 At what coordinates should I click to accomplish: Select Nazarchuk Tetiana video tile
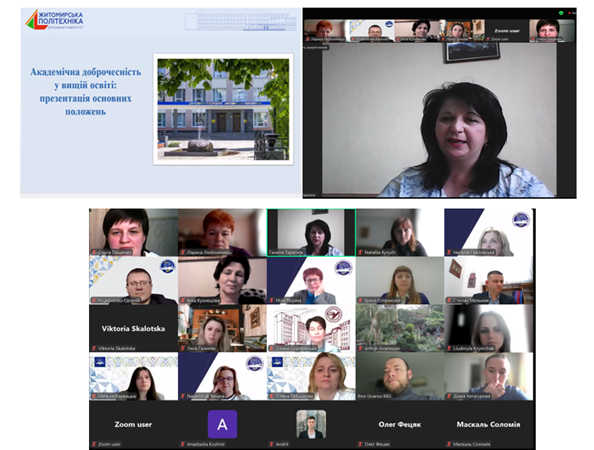pos(222,376)
